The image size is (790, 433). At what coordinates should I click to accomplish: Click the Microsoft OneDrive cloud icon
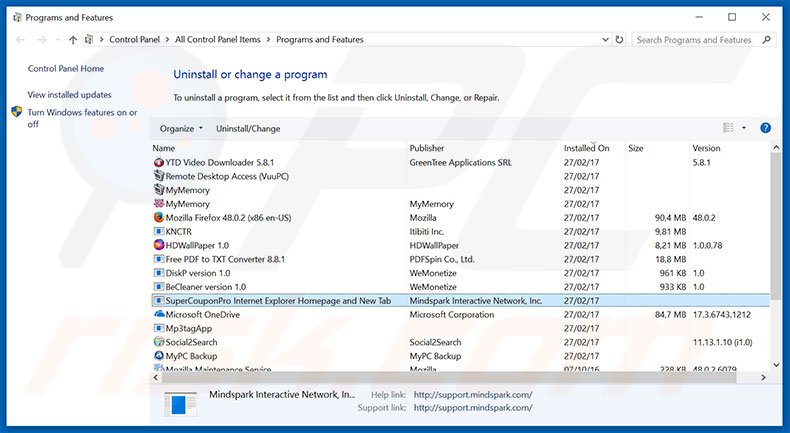tap(159, 314)
